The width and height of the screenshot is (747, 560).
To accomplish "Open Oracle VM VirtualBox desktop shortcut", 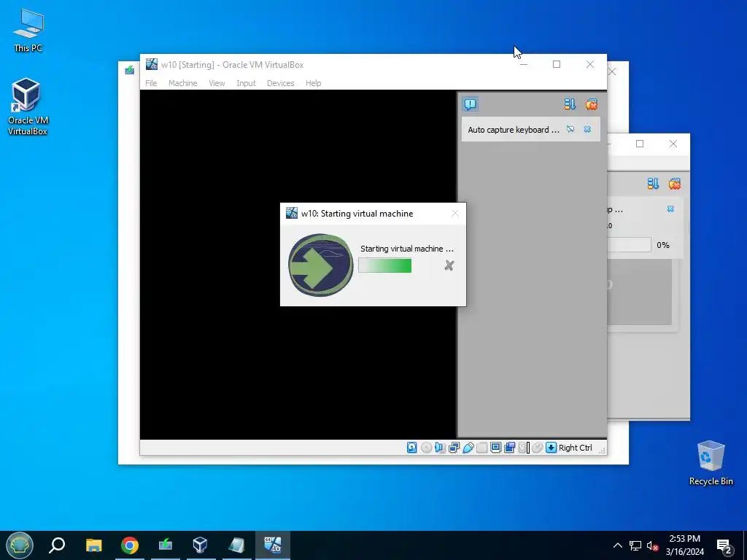I will 28,106.
